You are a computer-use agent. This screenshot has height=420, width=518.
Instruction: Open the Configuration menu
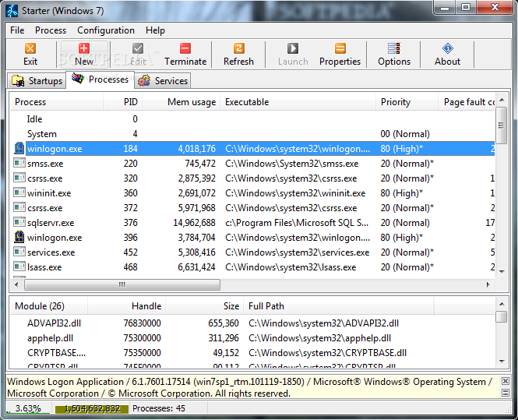click(106, 30)
